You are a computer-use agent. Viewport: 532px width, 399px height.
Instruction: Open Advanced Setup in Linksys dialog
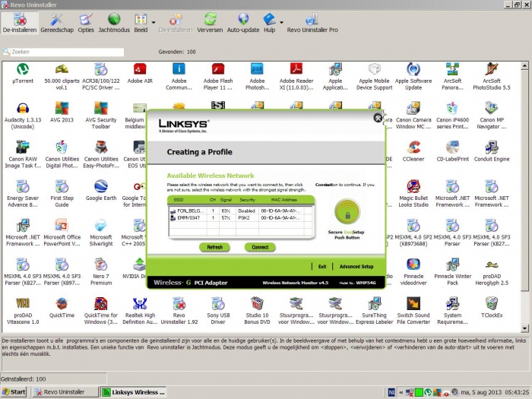(356, 267)
